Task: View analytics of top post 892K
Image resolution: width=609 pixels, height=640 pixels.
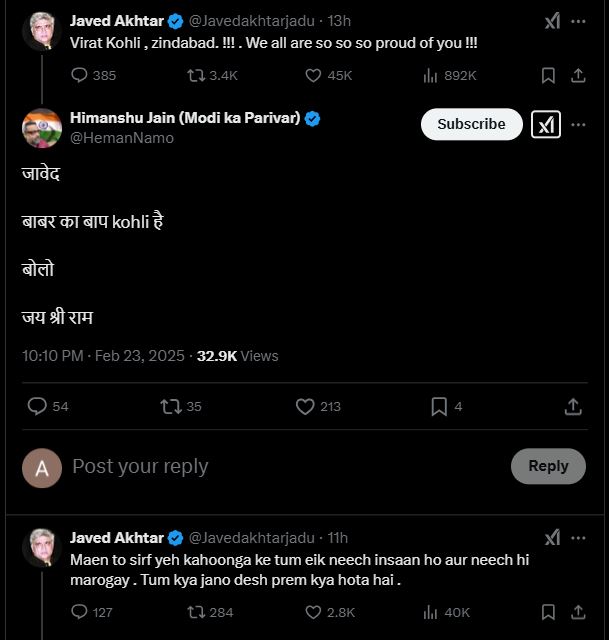Action: (x=432, y=75)
